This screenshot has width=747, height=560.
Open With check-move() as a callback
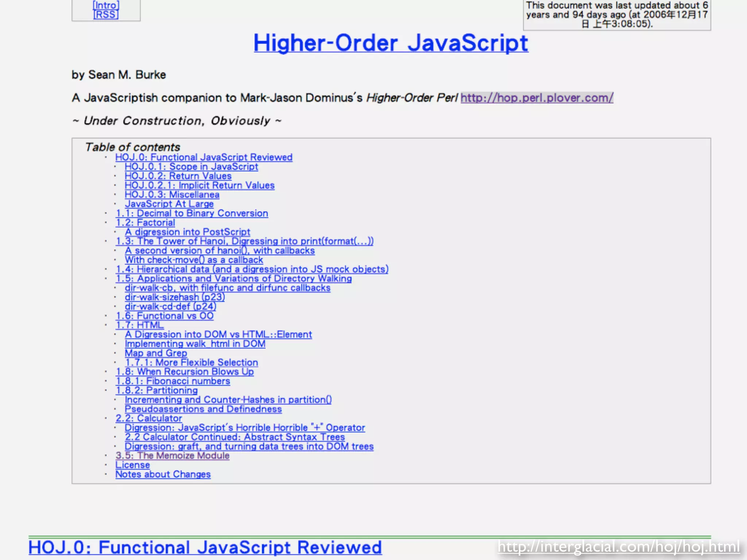(194, 260)
